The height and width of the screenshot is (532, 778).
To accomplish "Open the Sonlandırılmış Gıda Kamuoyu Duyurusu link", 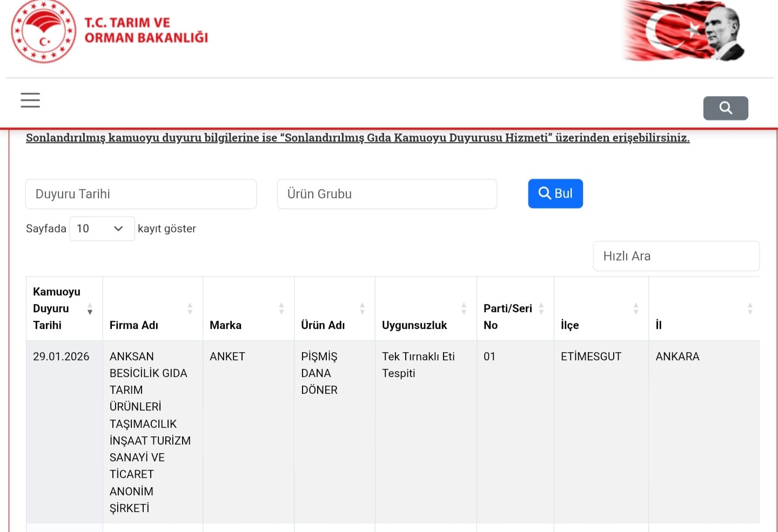I will click(x=357, y=138).
